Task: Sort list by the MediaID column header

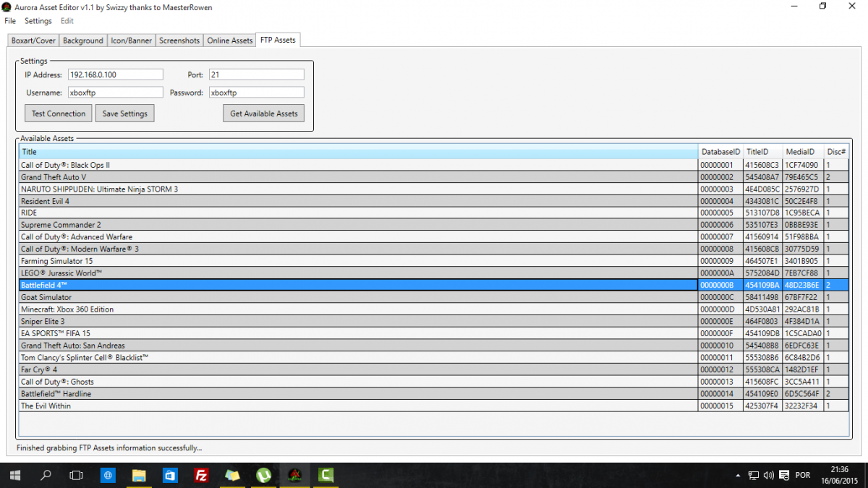Action: (803, 152)
